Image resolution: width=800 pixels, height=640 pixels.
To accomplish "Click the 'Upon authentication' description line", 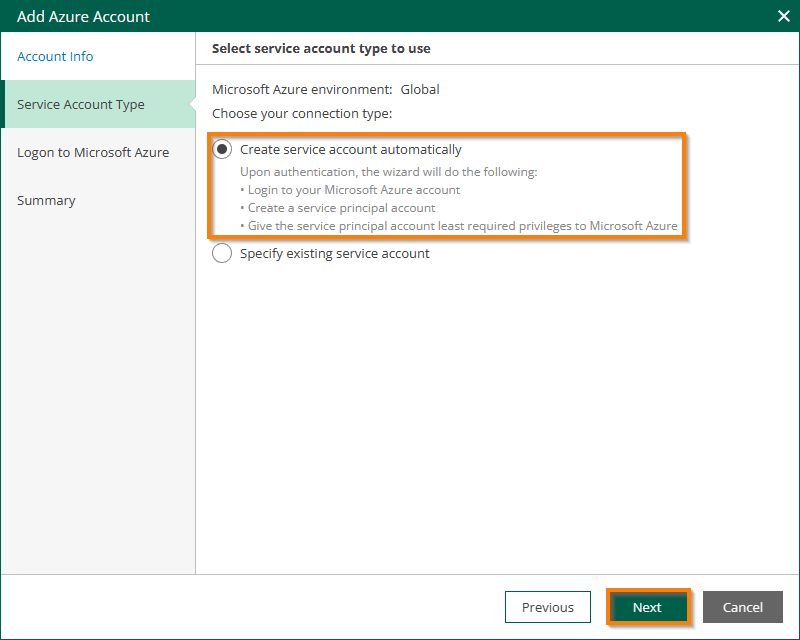I will [x=388, y=172].
